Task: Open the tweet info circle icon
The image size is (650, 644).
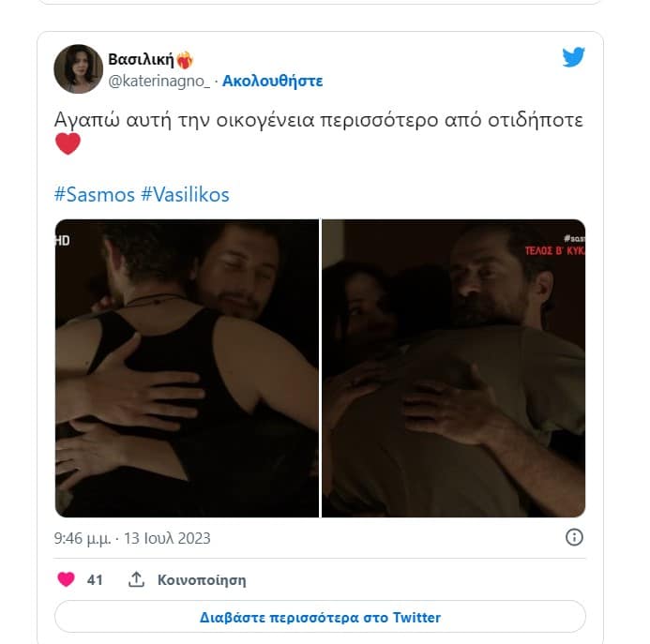Action: (x=574, y=537)
